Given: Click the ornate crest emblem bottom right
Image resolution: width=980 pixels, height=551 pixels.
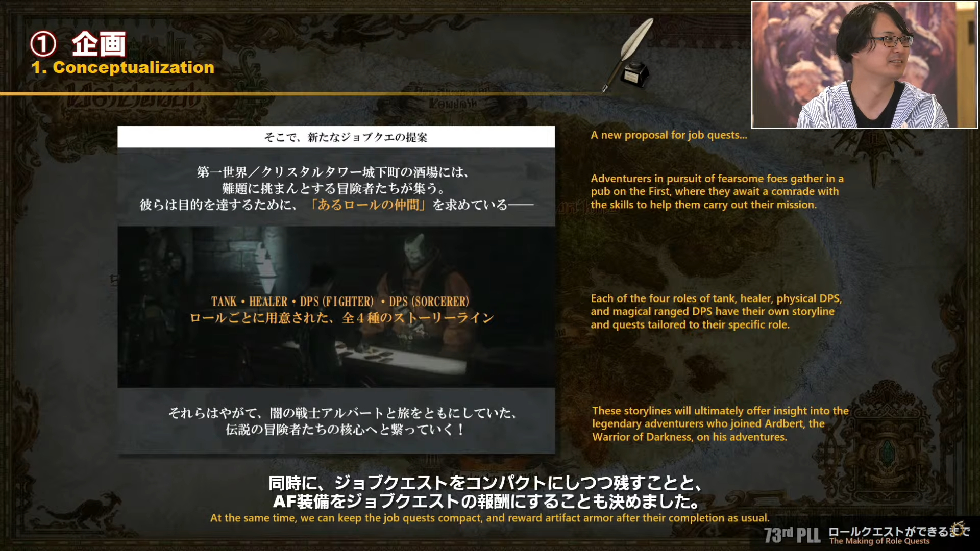Looking at the screenshot, I should point(887,450).
